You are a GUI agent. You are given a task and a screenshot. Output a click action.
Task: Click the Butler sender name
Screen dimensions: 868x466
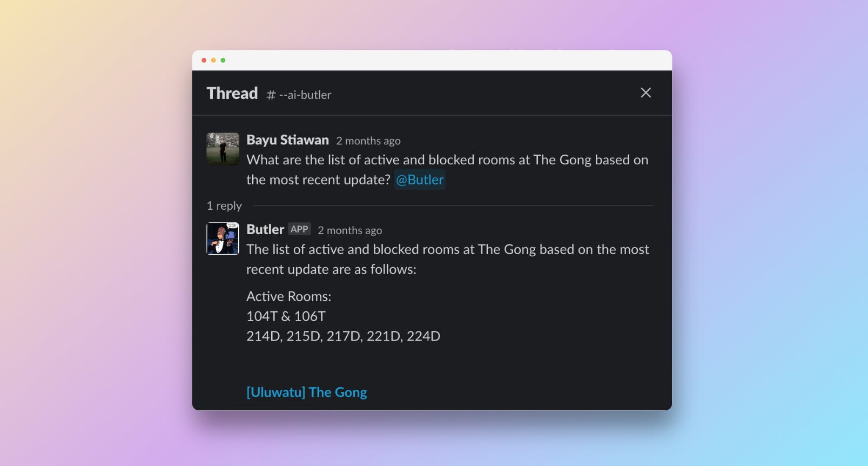pyautogui.click(x=265, y=229)
